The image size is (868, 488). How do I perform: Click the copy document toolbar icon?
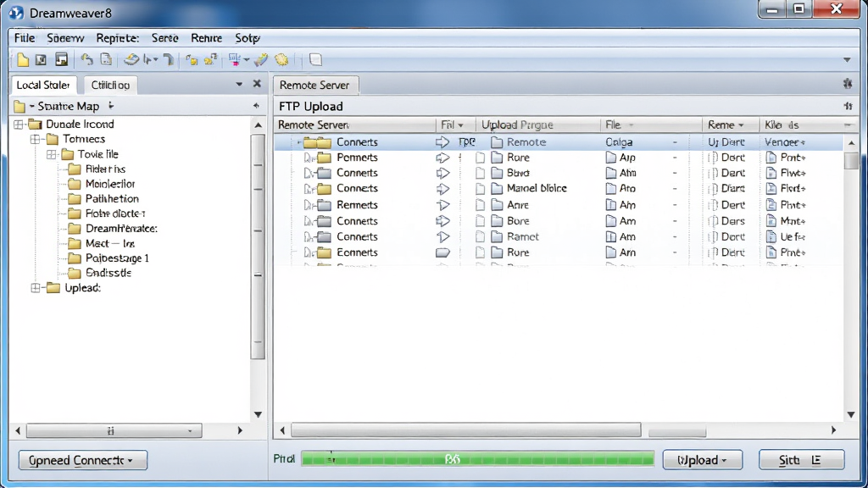(106, 60)
